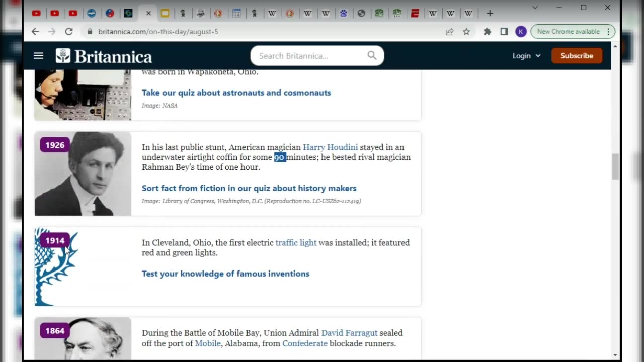The height and width of the screenshot is (362, 644).
Task: Switch to the leftmost YouTube tab
Action: point(36,14)
